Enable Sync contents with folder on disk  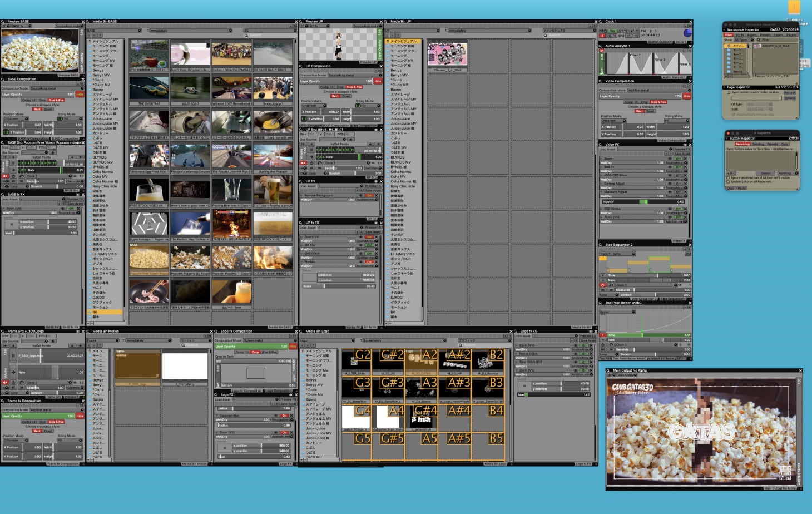(729, 92)
